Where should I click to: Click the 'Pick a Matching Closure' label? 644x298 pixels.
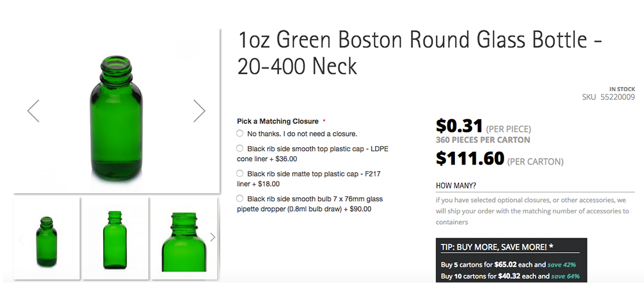pos(277,121)
